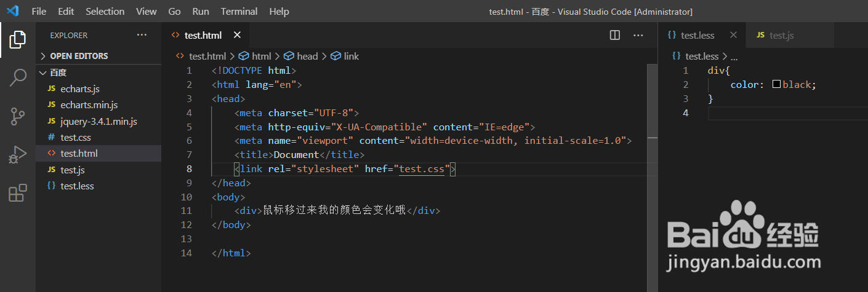Image resolution: width=868 pixels, height=292 pixels.
Task: Expand the OPEN EDITORS section
Action: click(78, 56)
